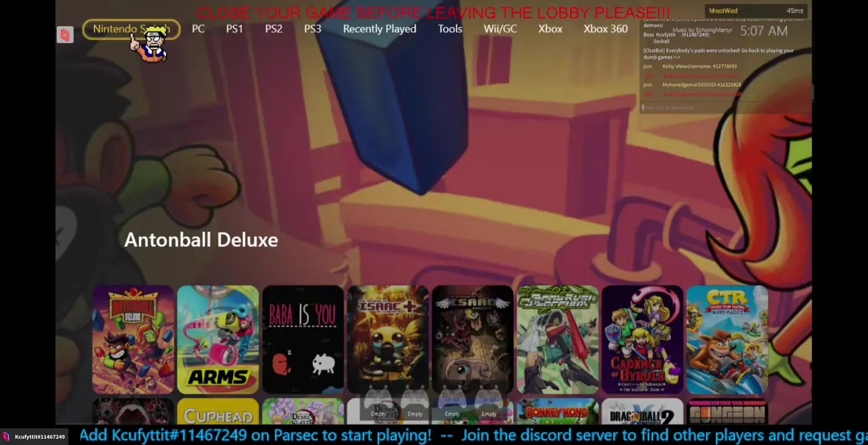
Task: Click the Parsec logo beside Kcufyttit#11467249
Action: click(x=6, y=437)
